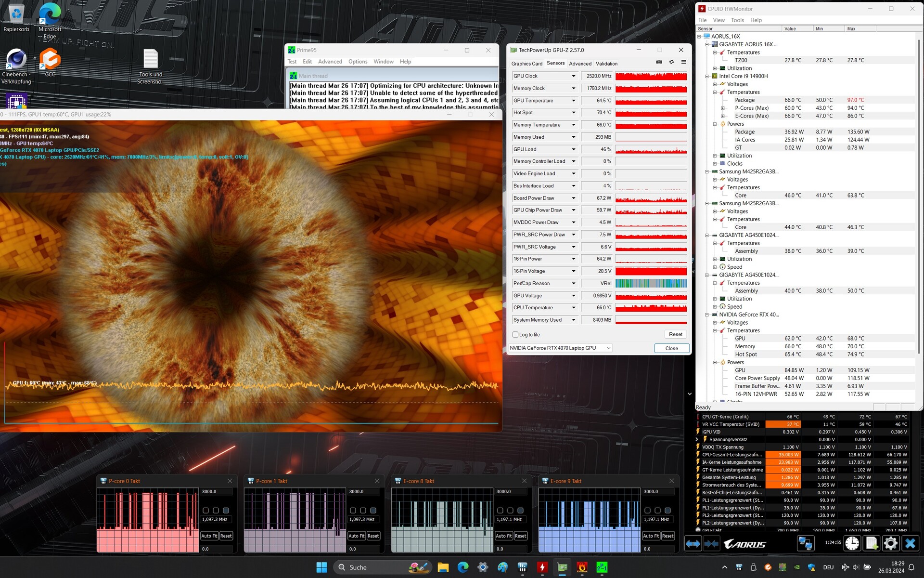Open the graphics card selector dropdown
Viewport: 924px width, 578px height.
point(608,348)
